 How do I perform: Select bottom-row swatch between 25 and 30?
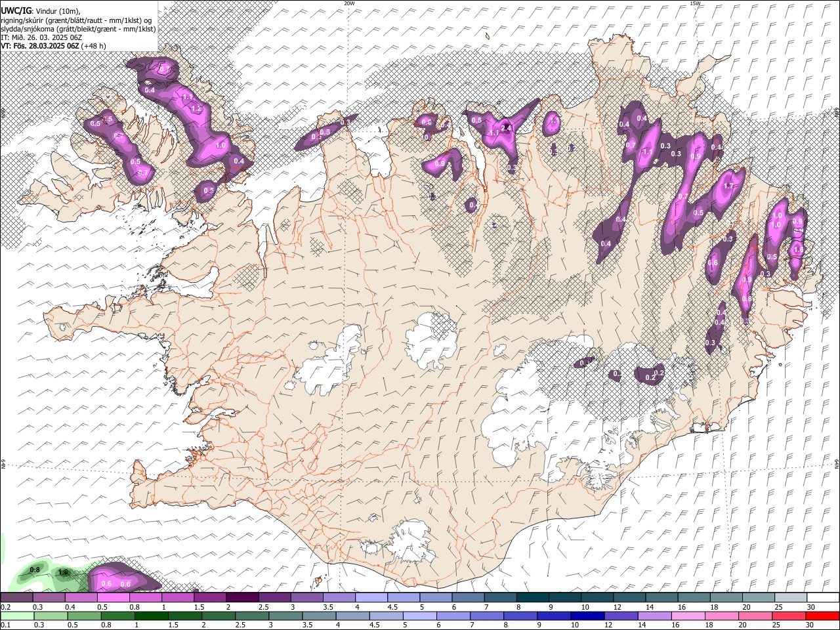pos(790,616)
